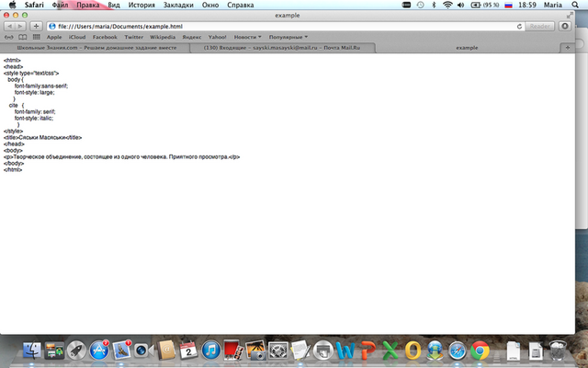Screen dimensions: 588x368
Task: Open Calendar icon in the dock
Action: [x=188, y=351]
